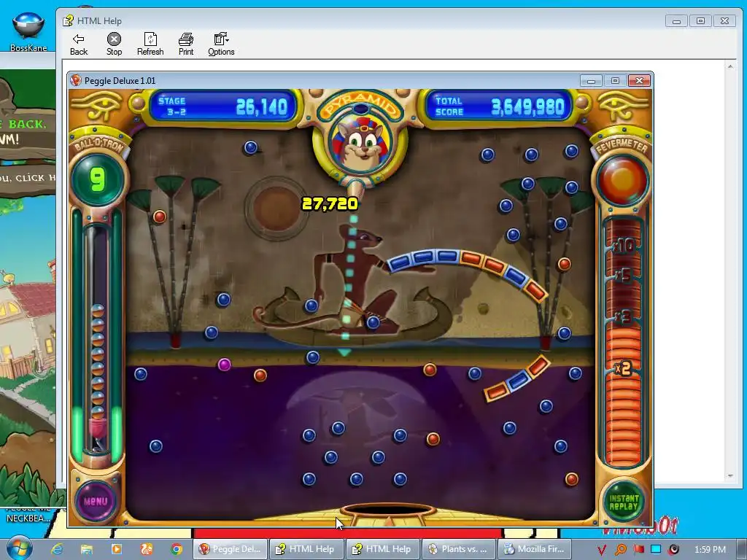Go Back in the HTML Help toolbar

point(79,44)
